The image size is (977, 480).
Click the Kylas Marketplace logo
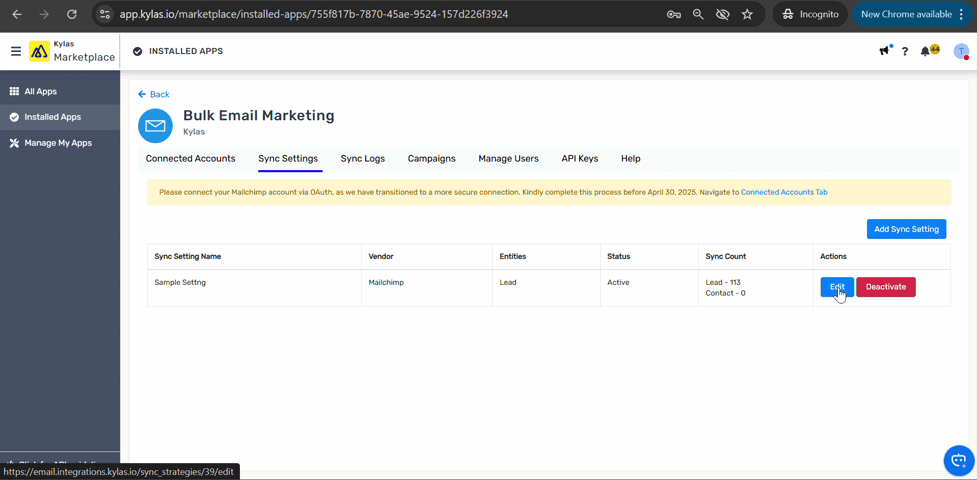point(72,51)
